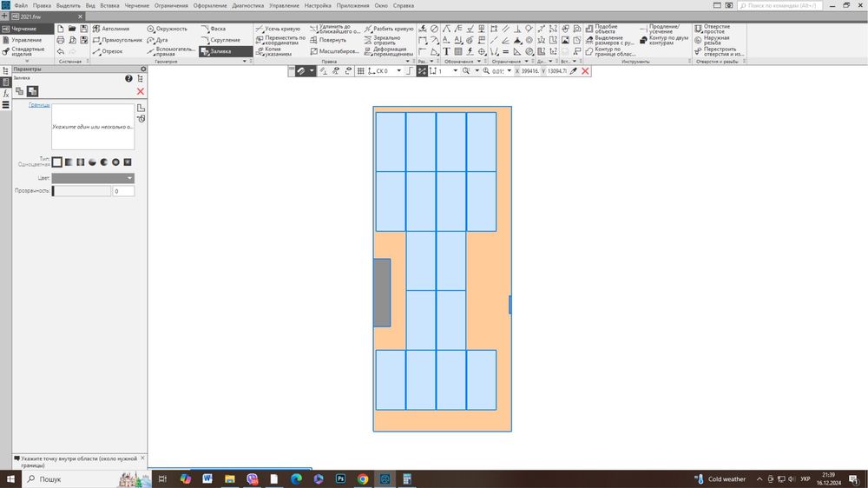The width and height of the screenshot is (868, 488).
Task: Select ring-shaped gradient fill type
Action: pyautogui.click(x=115, y=162)
